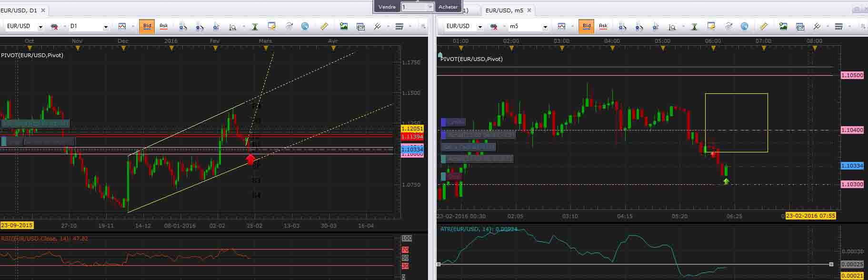Click right handle of ATR level line
This screenshot has width=868, height=280.
(831, 264)
